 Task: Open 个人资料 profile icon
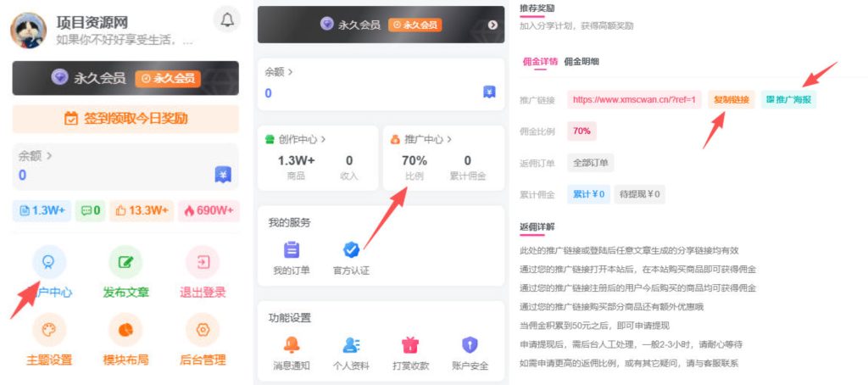(351, 345)
